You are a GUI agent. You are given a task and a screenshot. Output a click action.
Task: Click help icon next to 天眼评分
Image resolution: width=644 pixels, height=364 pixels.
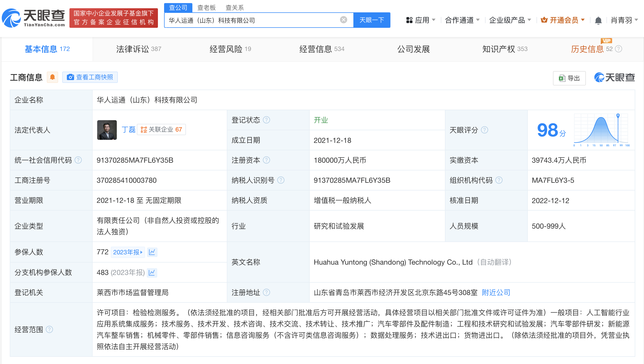[485, 130]
